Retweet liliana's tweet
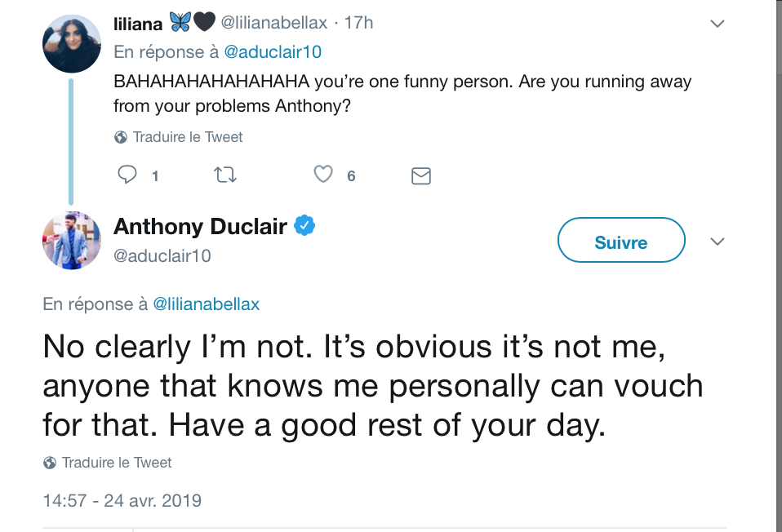 tap(225, 175)
